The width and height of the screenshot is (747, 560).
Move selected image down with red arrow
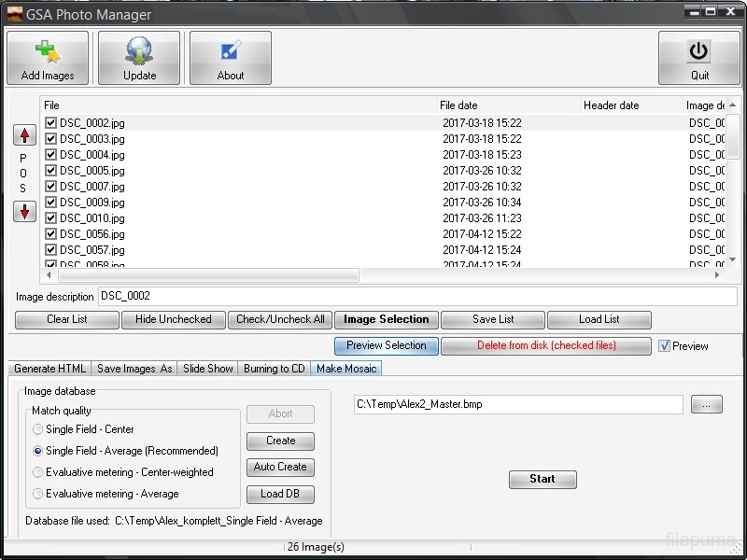[x=24, y=212]
